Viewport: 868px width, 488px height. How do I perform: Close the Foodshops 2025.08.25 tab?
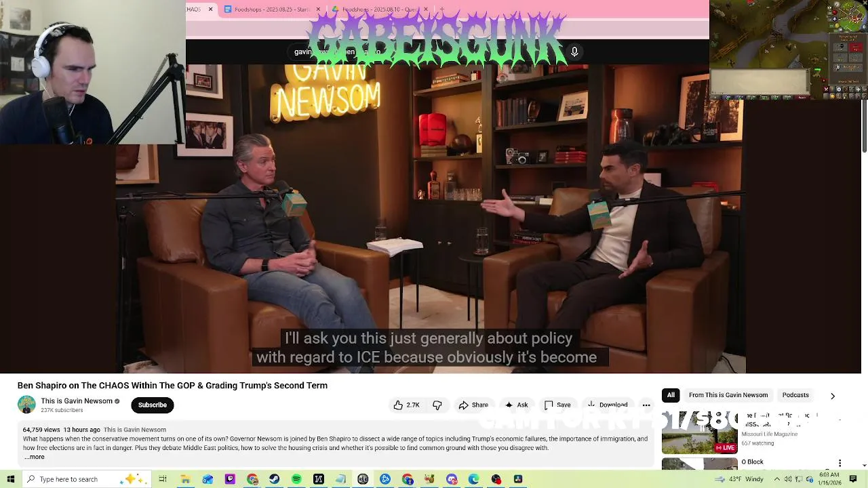(x=318, y=9)
